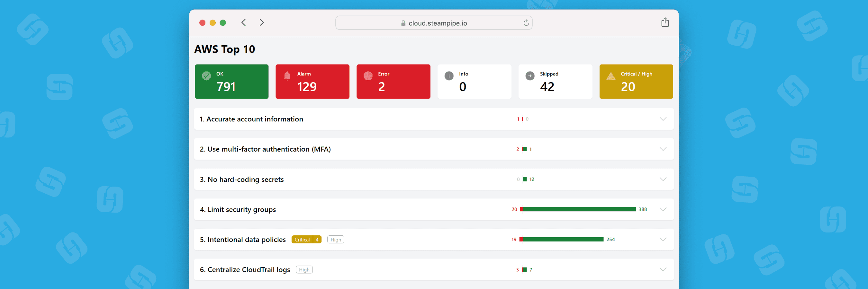Select row 3. No hard-coding secrets
Image resolution: width=868 pixels, height=289 pixels.
pos(434,179)
